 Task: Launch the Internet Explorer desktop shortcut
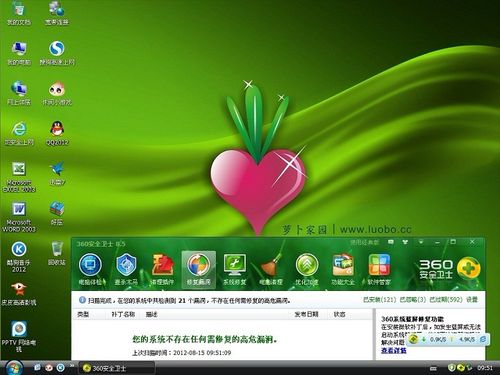point(19,133)
